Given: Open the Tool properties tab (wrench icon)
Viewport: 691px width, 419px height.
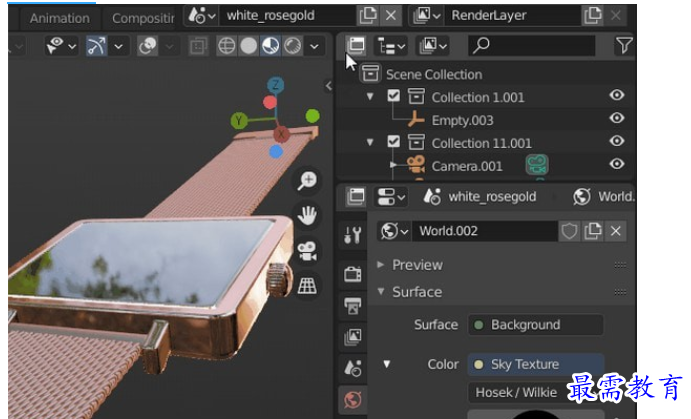Looking at the screenshot, I should 353,236.
